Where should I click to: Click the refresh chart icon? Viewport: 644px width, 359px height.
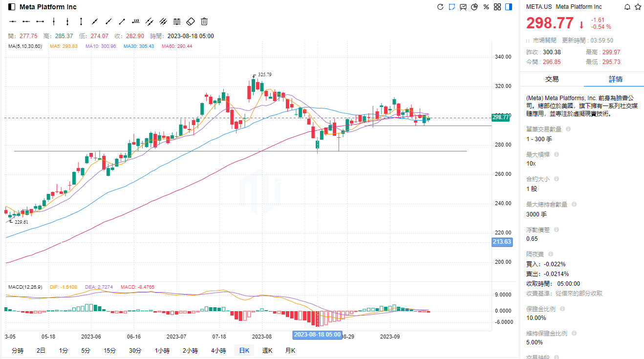tap(440, 7)
